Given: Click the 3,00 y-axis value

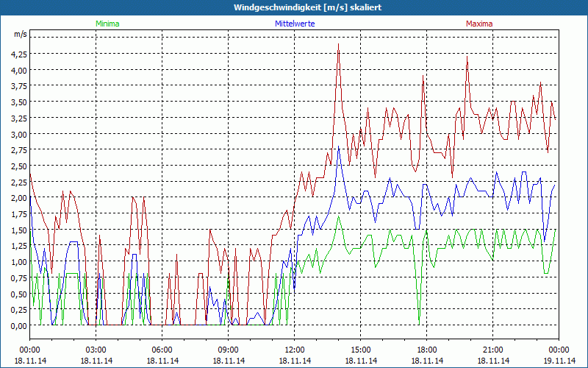Looking at the screenshot, I should coord(19,134).
